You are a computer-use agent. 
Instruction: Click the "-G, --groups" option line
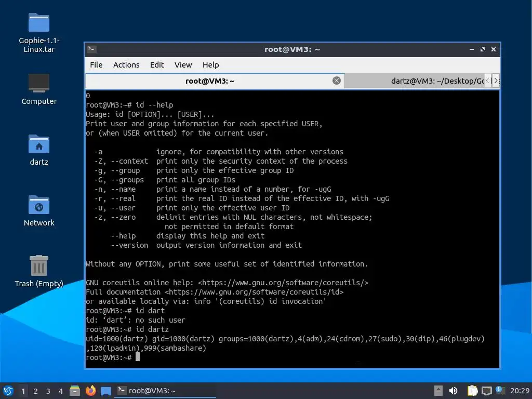tap(165, 180)
